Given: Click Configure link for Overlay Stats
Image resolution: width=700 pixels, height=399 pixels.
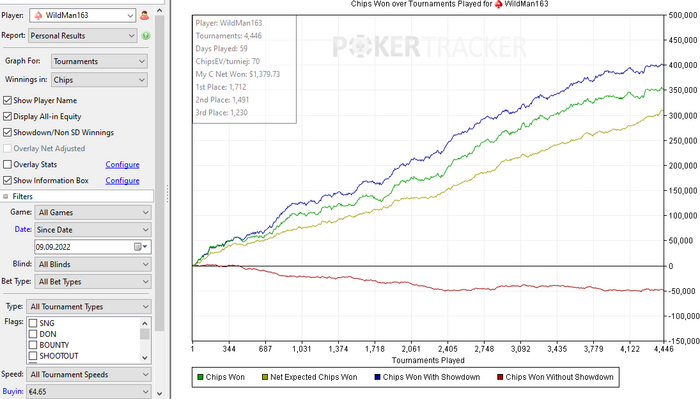Looking at the screenshot, I should (x=122, y=165).
